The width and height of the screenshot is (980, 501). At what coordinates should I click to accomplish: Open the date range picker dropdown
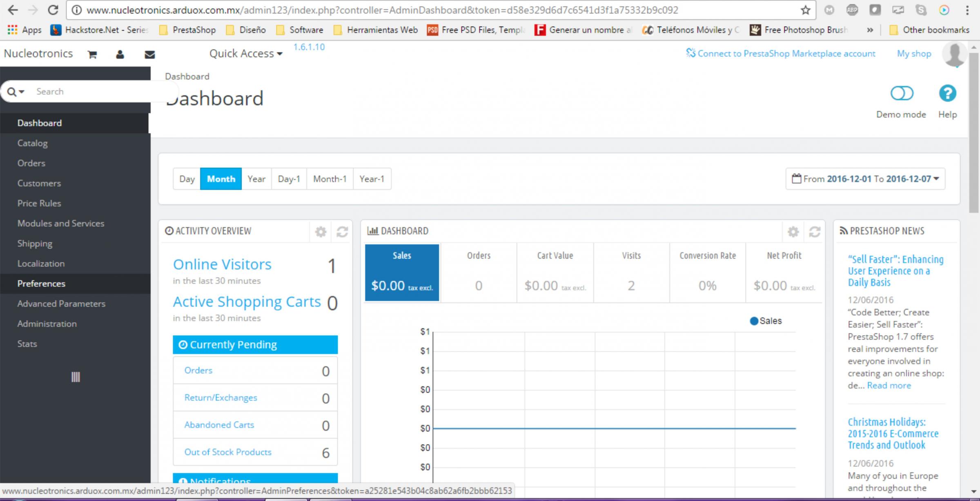(x=865, y=179)
